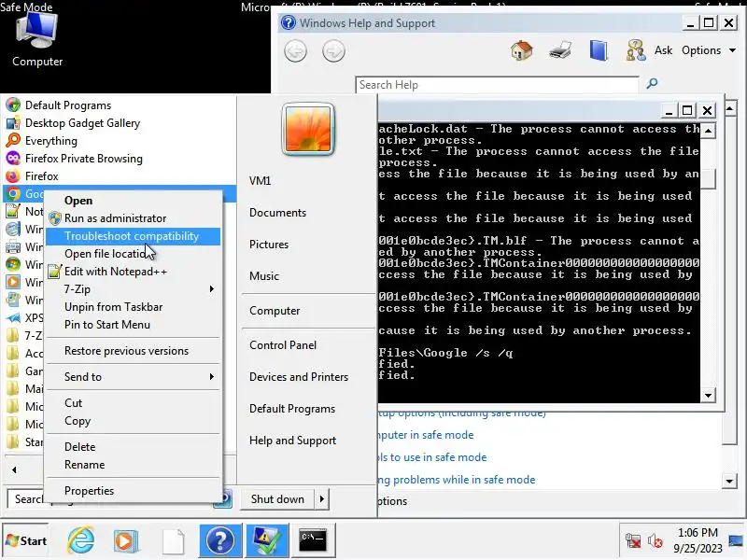Open Computer in Start menu right pane
747x560 pixels.
point(275,311)
